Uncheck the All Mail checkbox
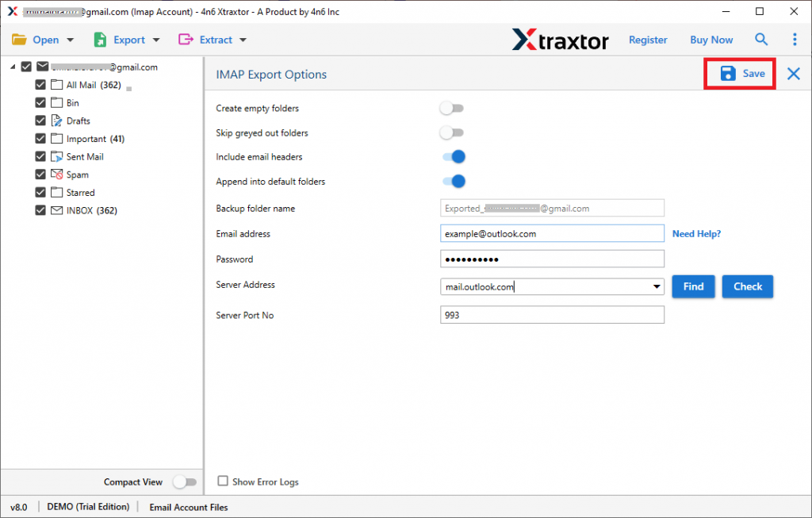 (40, 84)
